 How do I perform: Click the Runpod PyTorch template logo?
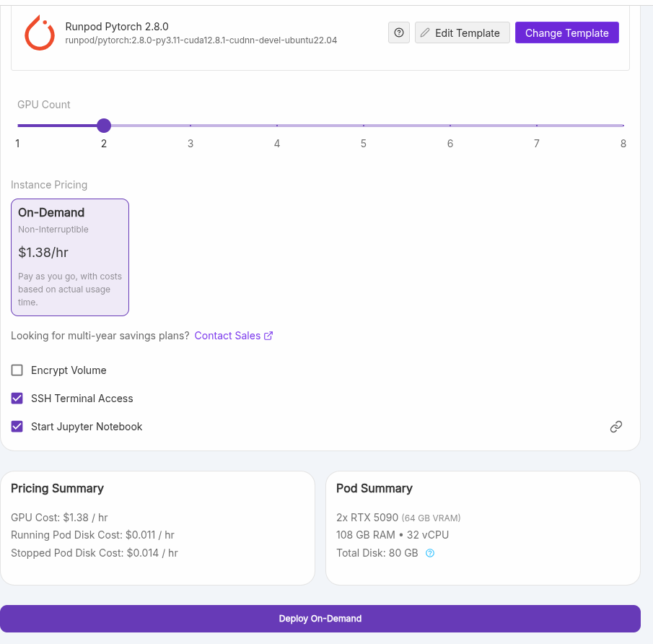point(40,33)
